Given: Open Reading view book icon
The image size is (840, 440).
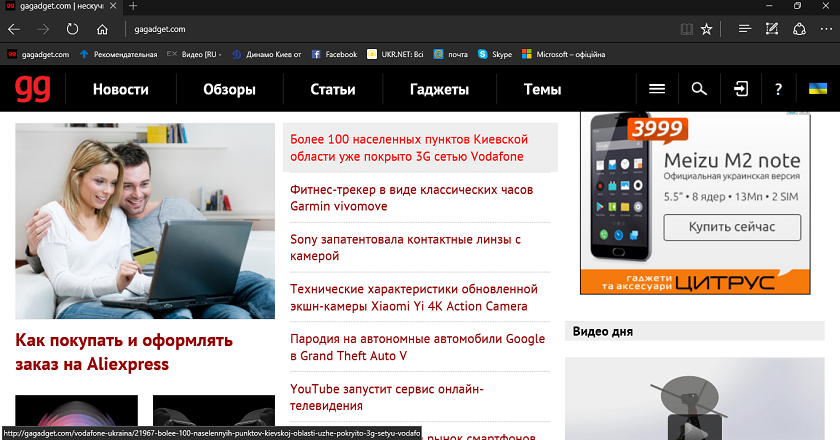Looking at the screenshot, I should 686,29.
